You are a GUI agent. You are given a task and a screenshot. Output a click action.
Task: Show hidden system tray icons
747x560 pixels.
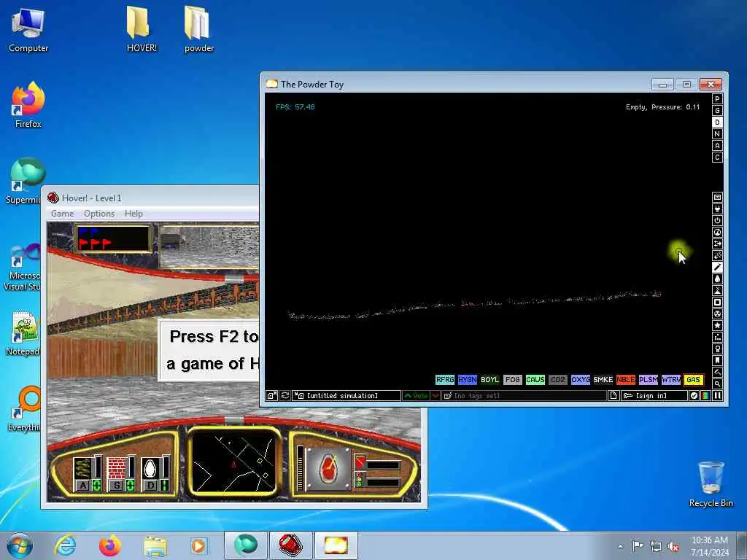click(620, 546)
